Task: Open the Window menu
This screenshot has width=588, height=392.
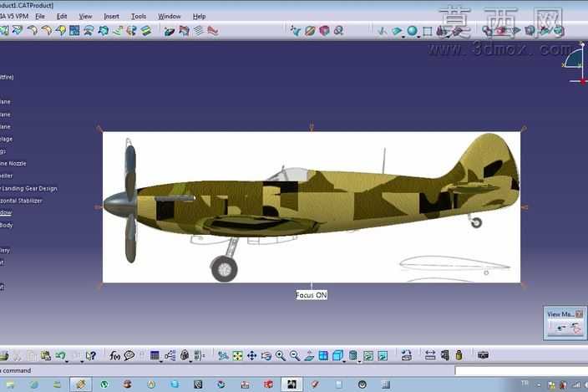Action: pos(169,17)
